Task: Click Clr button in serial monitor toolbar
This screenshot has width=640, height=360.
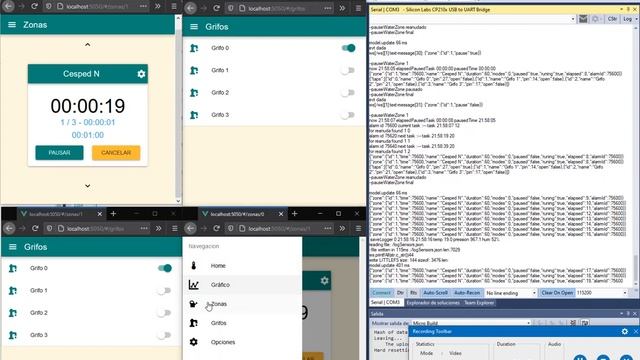Action: pos(612,19)
